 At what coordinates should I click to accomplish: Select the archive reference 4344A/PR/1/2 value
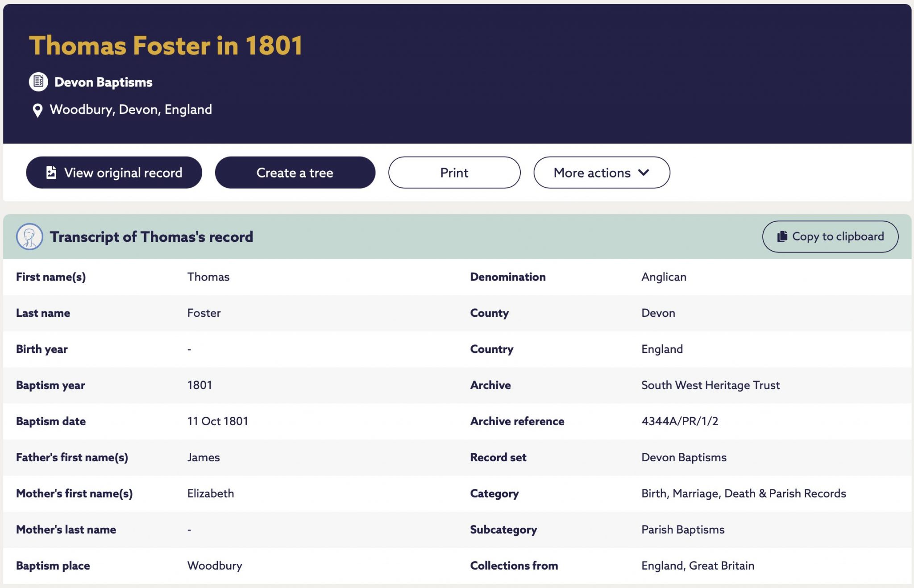click(680, 421)
